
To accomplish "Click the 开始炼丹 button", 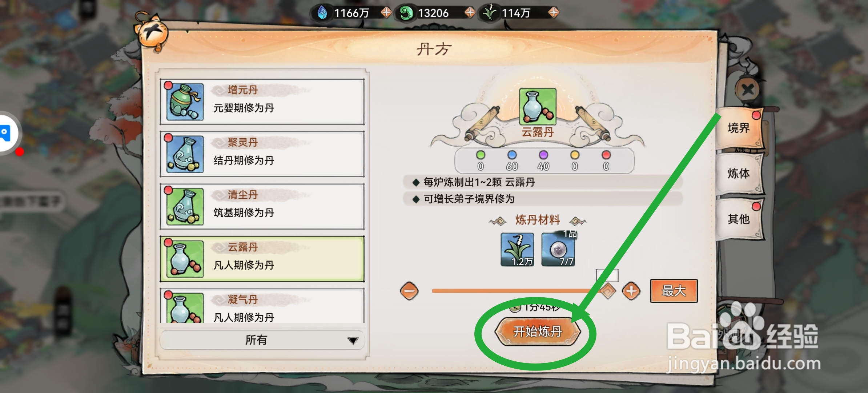I will click(x=538, y=332).
